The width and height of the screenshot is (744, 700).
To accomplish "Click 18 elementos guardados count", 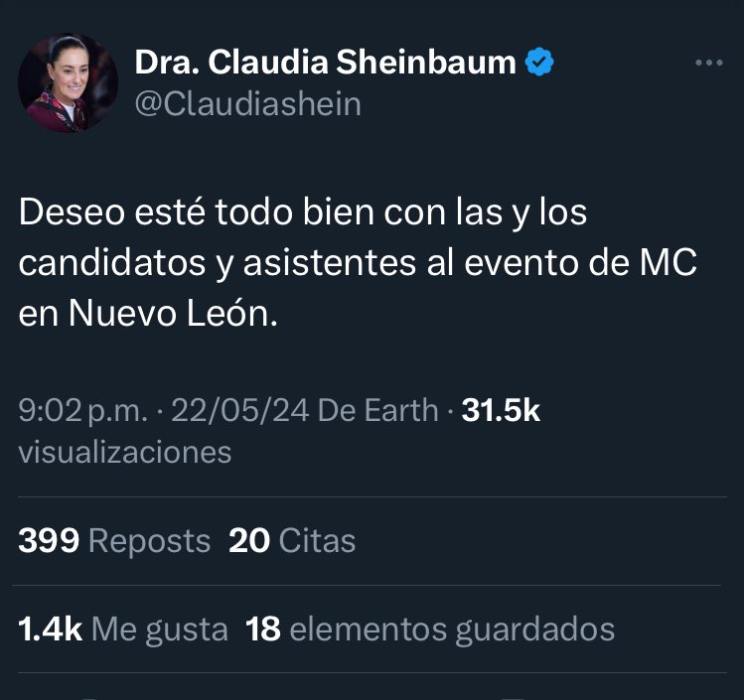I will [x=430, y=630].
